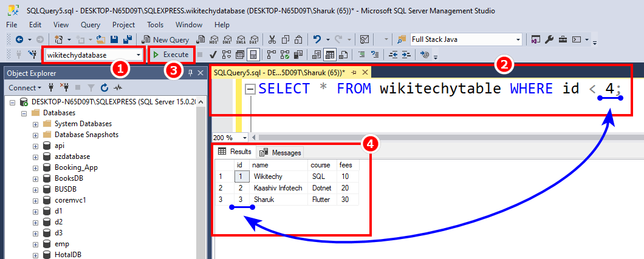Open an XMLA query editor

[x=241, y=40]
